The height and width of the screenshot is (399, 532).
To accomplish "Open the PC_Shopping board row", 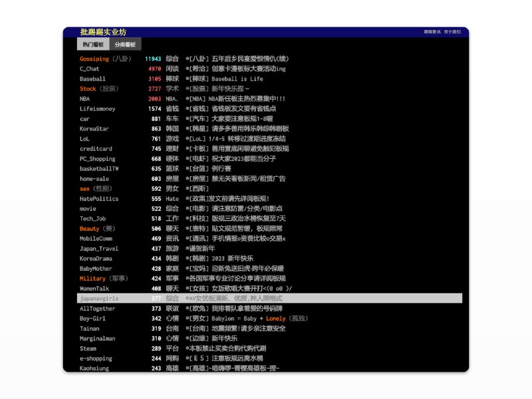I will click(x=269, y=159).
